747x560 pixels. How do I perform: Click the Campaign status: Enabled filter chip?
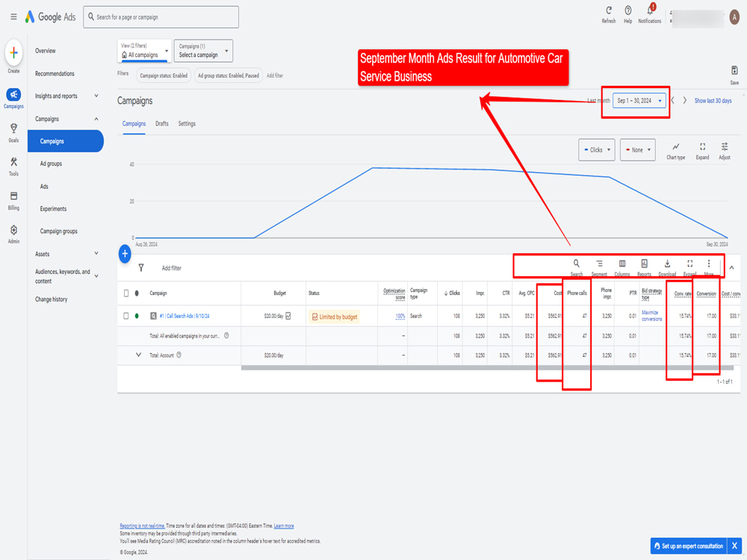tap(164, 75)
